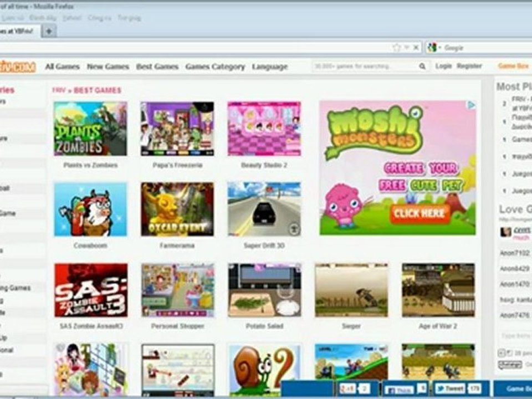Open Beauty Studio 2 game thumbnail
The height and width of the screenshot is (399, 532).
coord(264,129)
